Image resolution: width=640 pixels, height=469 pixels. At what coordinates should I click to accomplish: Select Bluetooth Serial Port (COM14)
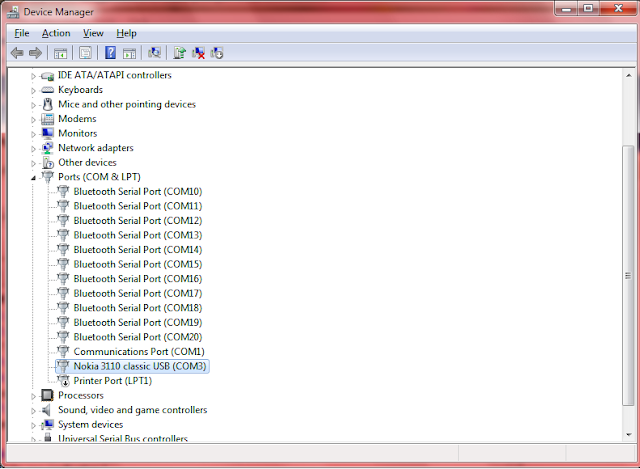coord(138,250)
